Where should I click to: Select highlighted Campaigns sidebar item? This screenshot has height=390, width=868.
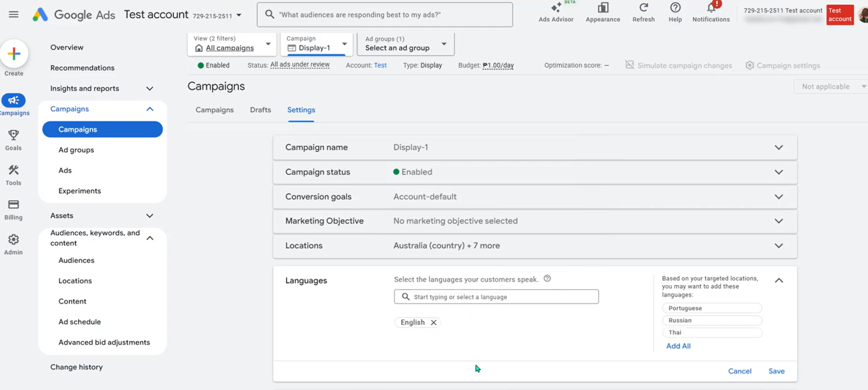pyautogui.click(x=102, y=130)
